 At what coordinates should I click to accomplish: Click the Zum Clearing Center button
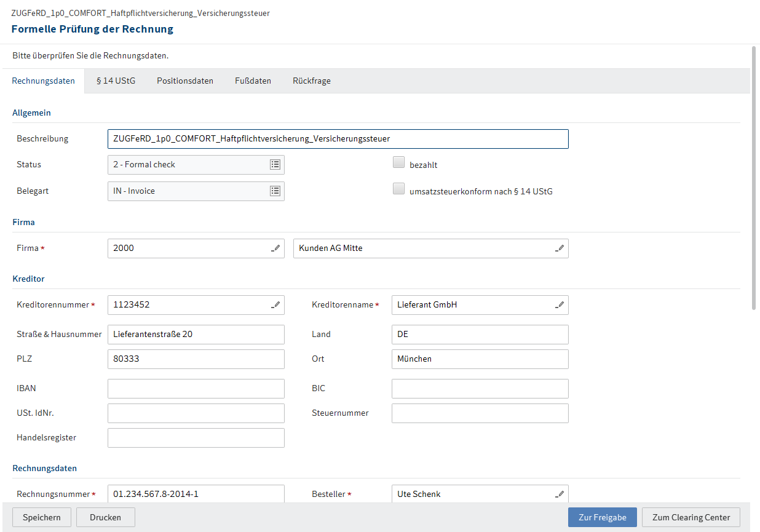(691, 517)
